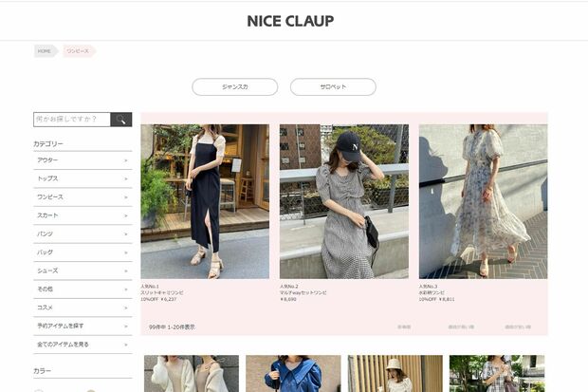The image size is (588, 392).
Task: Click the マルチwayセットワンピ product name
Action: pyautogui.click(x=303, y=292)
